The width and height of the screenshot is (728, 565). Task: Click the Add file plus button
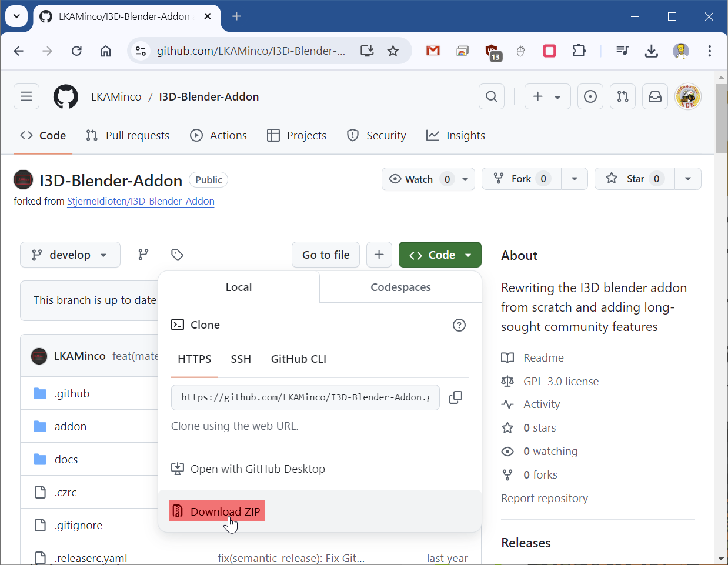pos(379,255)
